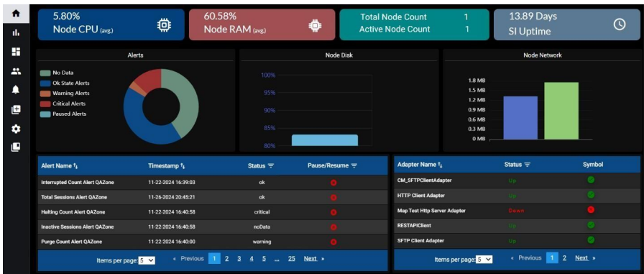Go to page 25 of alerts table
The image size is (644, 274).
point(291,258)
